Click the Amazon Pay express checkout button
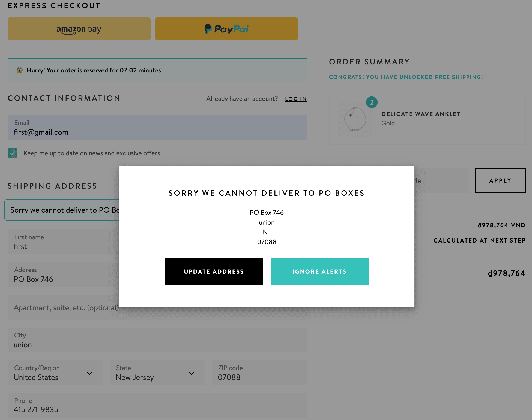 79,29
